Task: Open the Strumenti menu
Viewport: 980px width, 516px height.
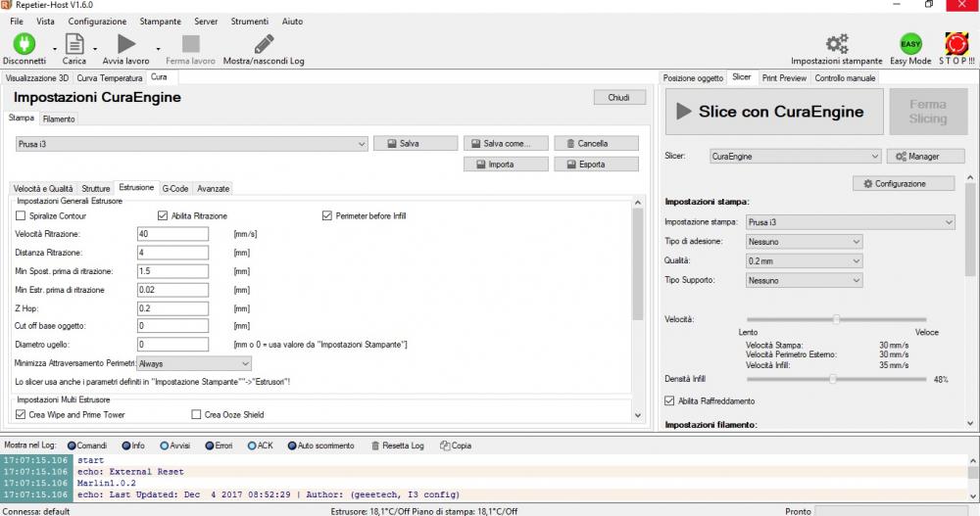Action: tap(250, 21)
